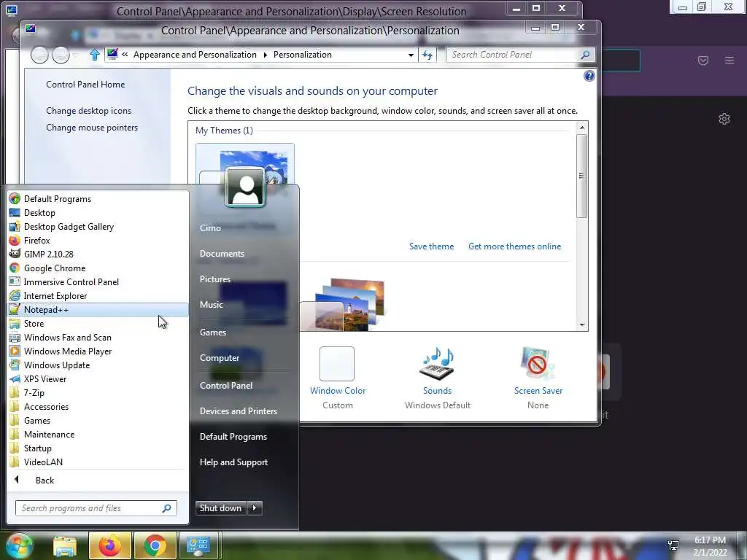Click the Screen Saver icon
Screen dimensions: 747x560
pos(538,364)
